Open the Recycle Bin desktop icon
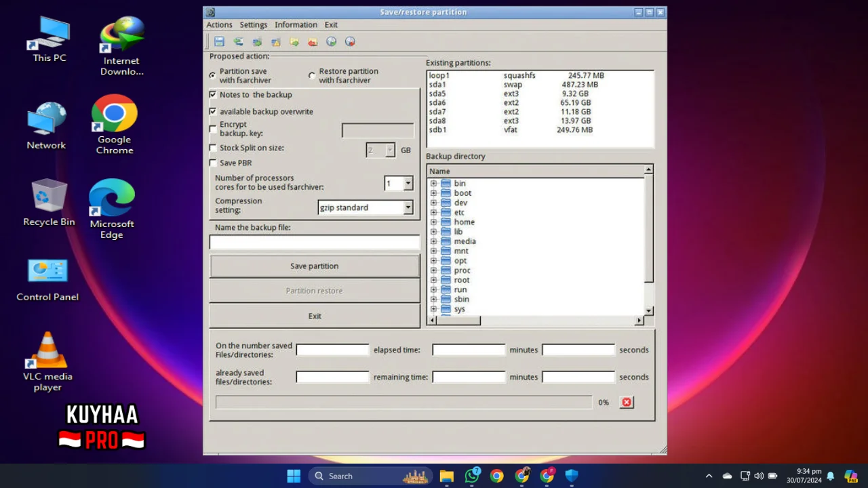This screenshot has width=868, height=488. (49, 203)
